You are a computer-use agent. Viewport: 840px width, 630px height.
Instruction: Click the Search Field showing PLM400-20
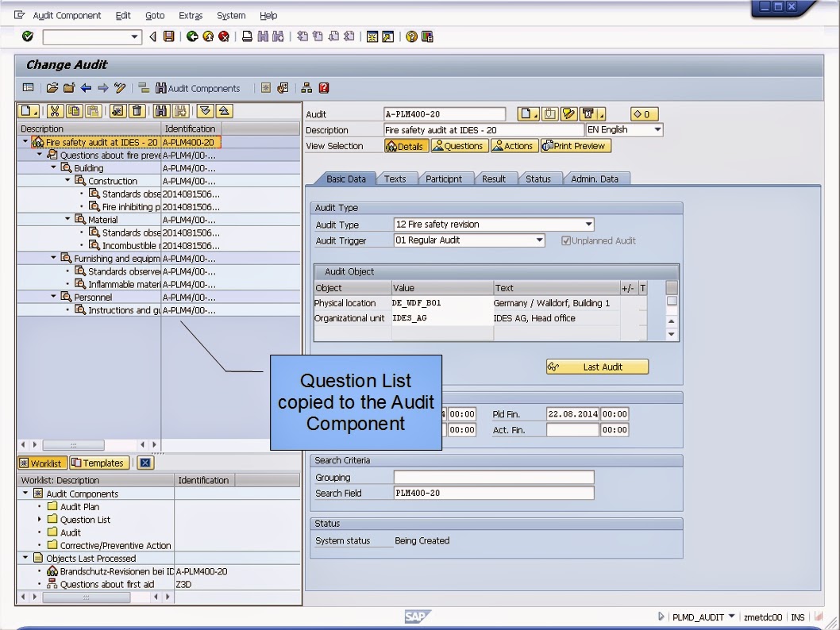coord(494,493)
